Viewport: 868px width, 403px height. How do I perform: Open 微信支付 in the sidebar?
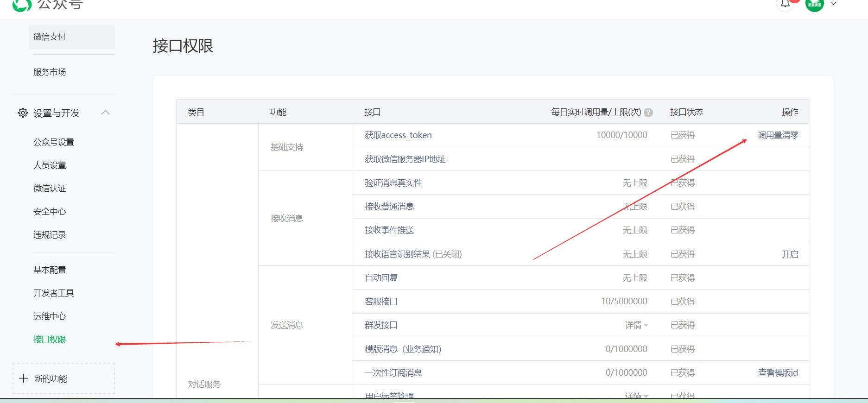[x=50, y=37]
